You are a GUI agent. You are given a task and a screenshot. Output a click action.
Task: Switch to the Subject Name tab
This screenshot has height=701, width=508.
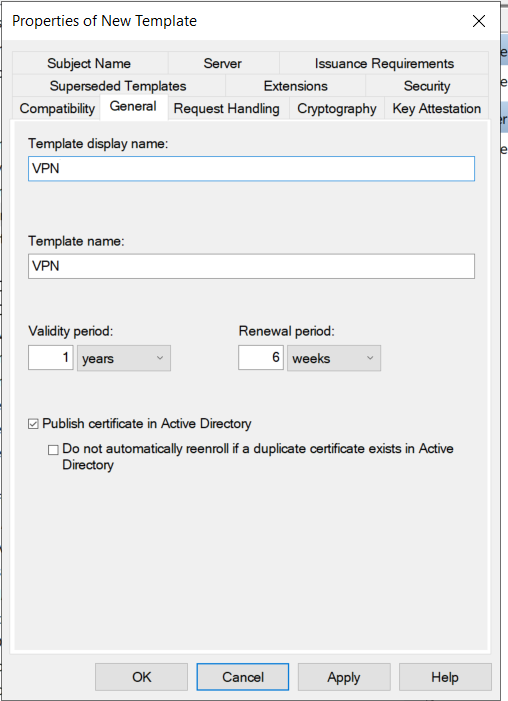(x=89, y=63)
